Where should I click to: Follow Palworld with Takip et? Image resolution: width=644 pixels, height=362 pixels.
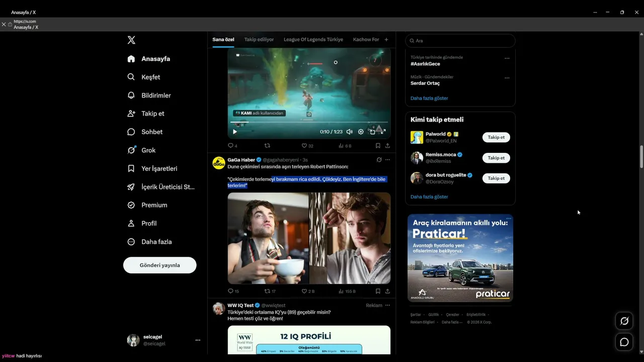tap(496, 137)
